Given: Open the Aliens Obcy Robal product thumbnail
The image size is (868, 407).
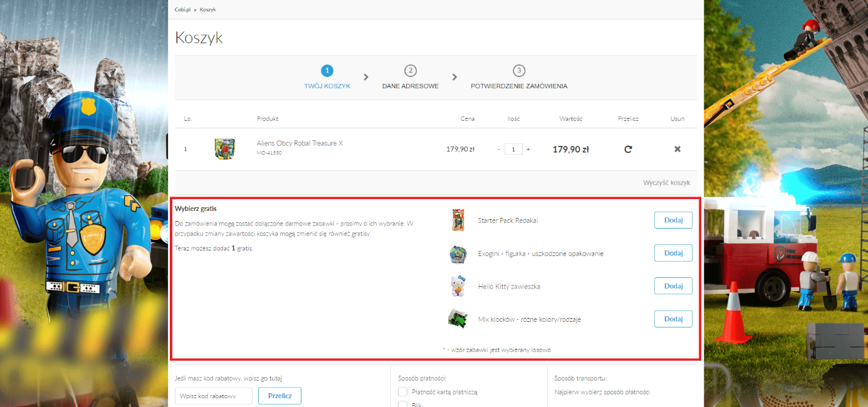Looking at the screenshot, I should coord(224,149).
